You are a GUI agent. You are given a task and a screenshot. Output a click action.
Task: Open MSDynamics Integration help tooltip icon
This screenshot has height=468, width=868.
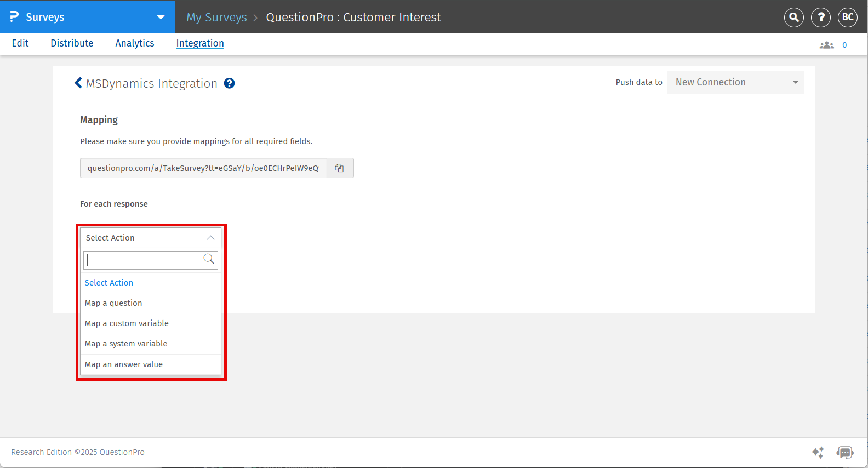230,83
